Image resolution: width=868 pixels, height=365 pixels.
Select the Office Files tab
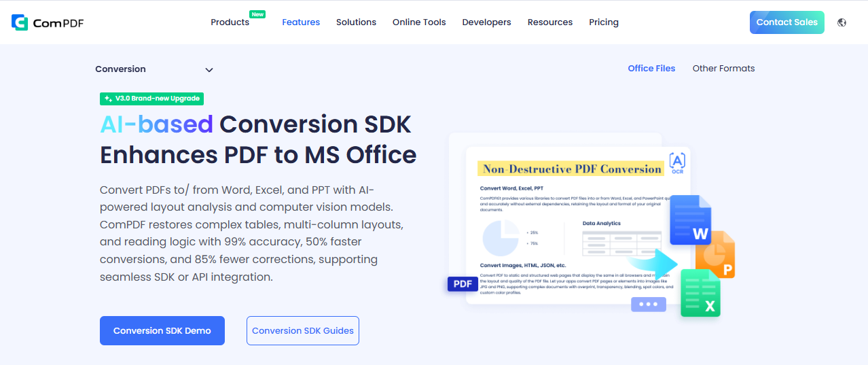(x=651, y=68)
